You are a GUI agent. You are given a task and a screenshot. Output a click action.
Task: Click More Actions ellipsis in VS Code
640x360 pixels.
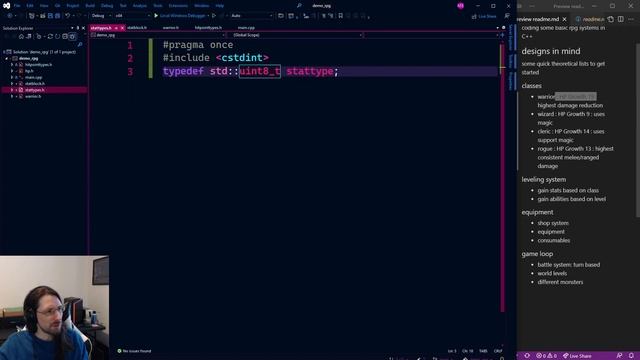631,19
